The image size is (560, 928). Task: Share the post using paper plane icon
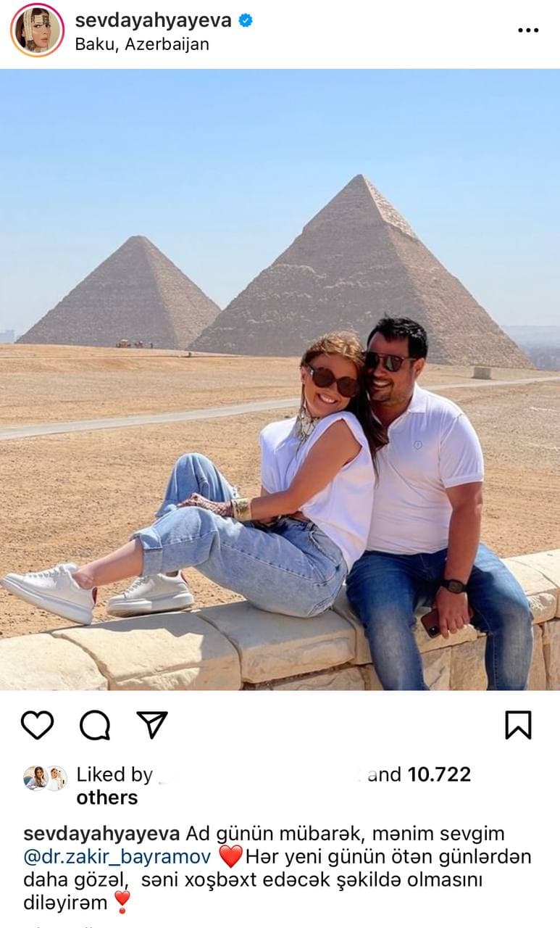[x=152, y=724]
